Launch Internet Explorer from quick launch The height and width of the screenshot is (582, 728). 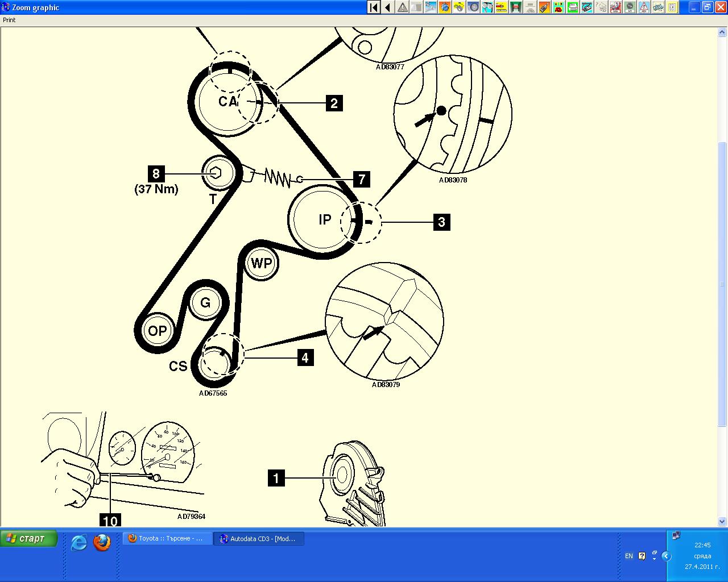click(79, 543)
